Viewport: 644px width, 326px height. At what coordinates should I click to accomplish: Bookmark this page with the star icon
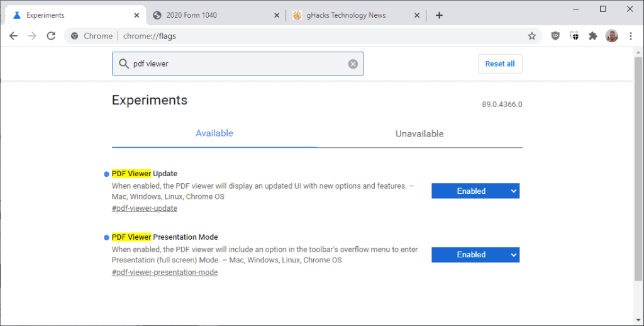(532, 36)
